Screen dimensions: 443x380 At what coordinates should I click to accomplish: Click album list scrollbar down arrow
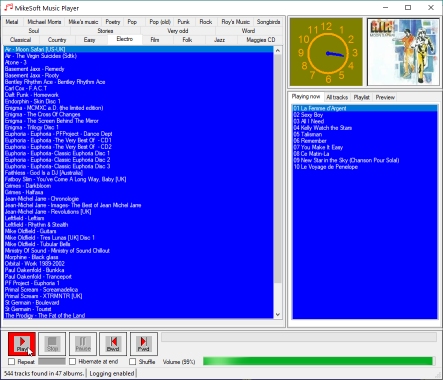tap(278, 314)
